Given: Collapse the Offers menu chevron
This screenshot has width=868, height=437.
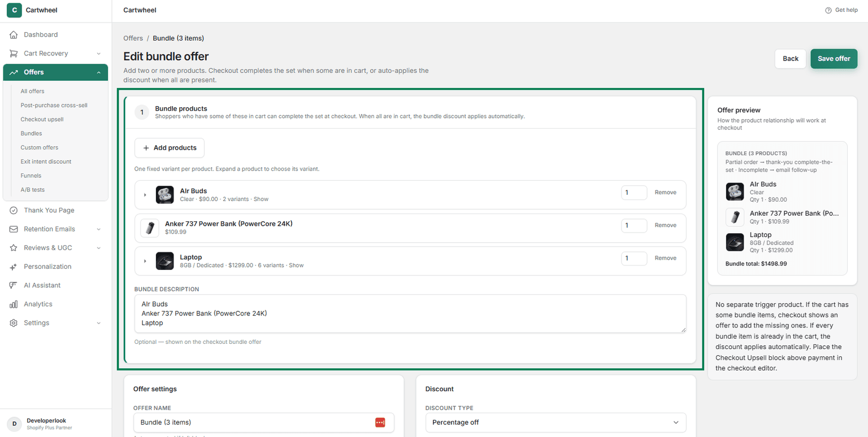Looking at the screenshot, I should click(x=99, y=72).
